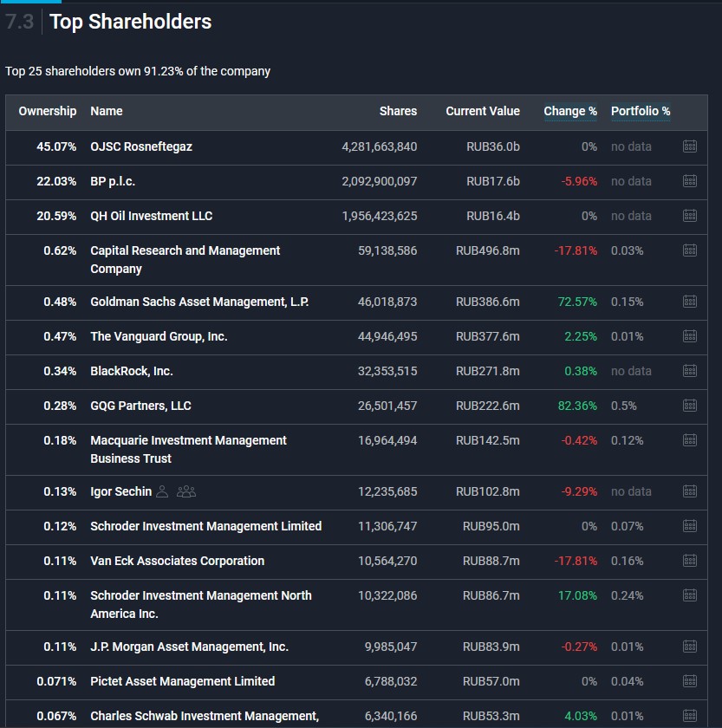The image size is (722, 728).
Task: Click the Portfolio % column header
Action: [640, 111]
